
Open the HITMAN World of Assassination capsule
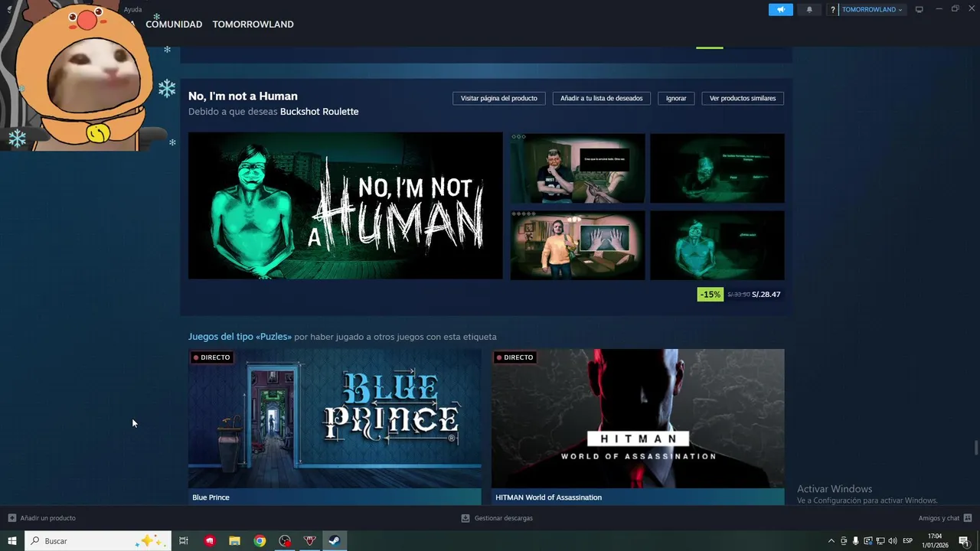(x=638, y=419)
